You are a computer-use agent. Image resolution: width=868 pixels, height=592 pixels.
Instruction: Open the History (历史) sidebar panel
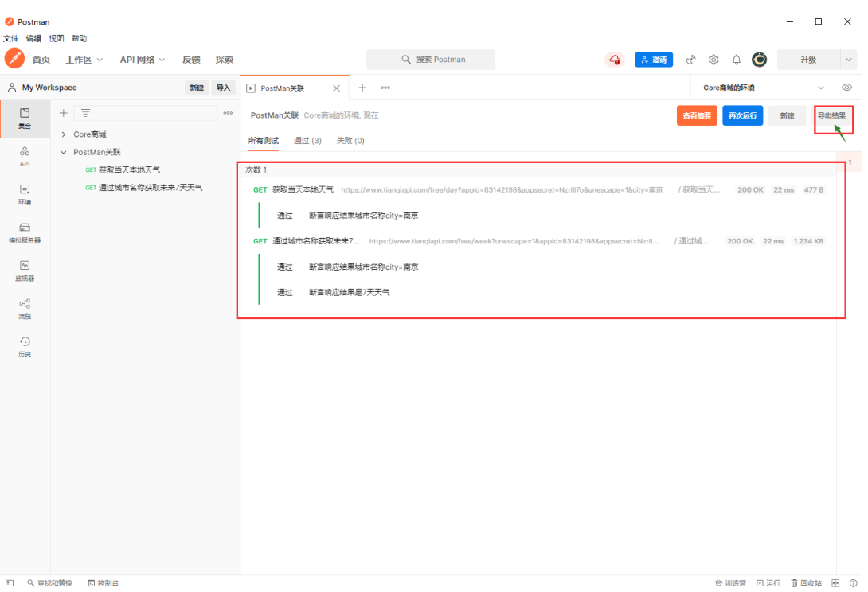tap(25, 348)
